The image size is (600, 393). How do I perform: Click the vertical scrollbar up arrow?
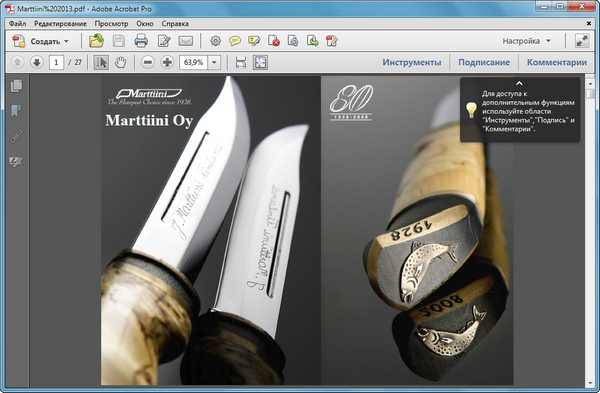coord(590,83)
